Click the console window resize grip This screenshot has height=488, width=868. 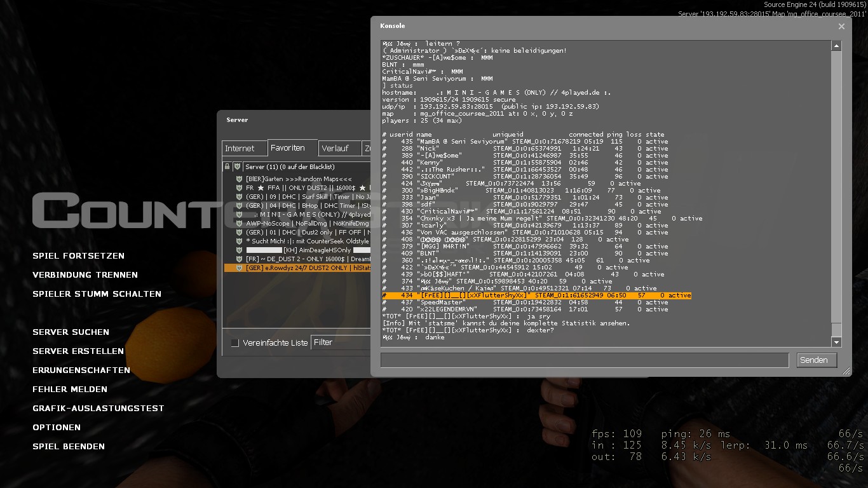pos(846,370)
